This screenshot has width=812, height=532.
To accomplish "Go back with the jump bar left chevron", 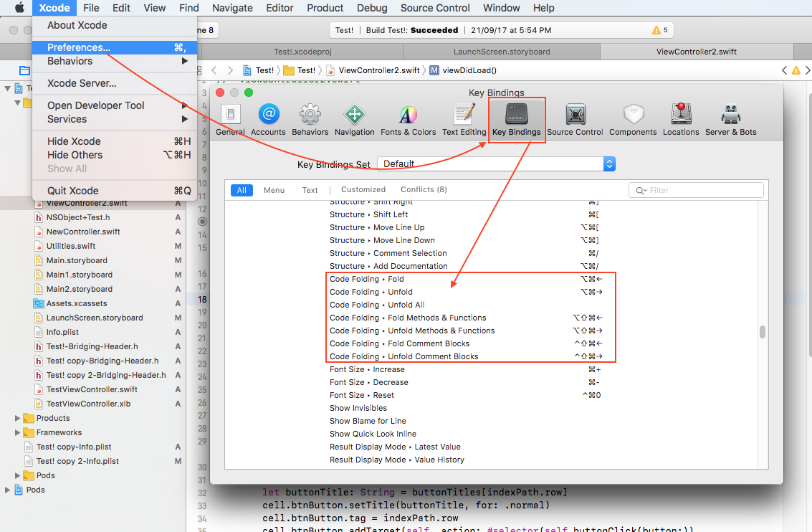I will coord(214,70).
